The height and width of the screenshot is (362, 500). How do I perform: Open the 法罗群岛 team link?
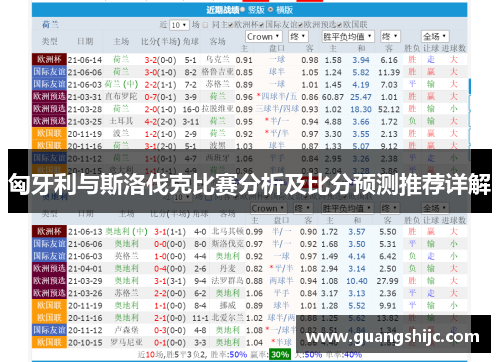coord(228,281)
